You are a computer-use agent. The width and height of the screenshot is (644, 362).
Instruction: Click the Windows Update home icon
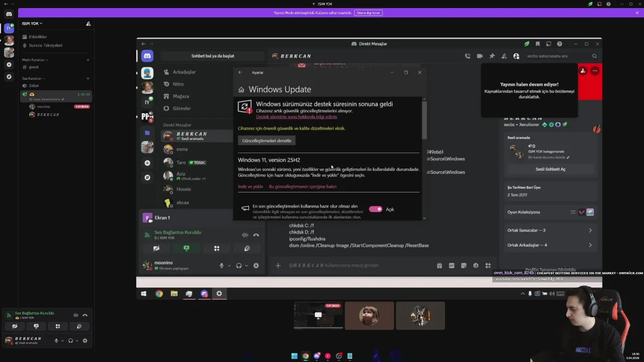tap(242, 89)
